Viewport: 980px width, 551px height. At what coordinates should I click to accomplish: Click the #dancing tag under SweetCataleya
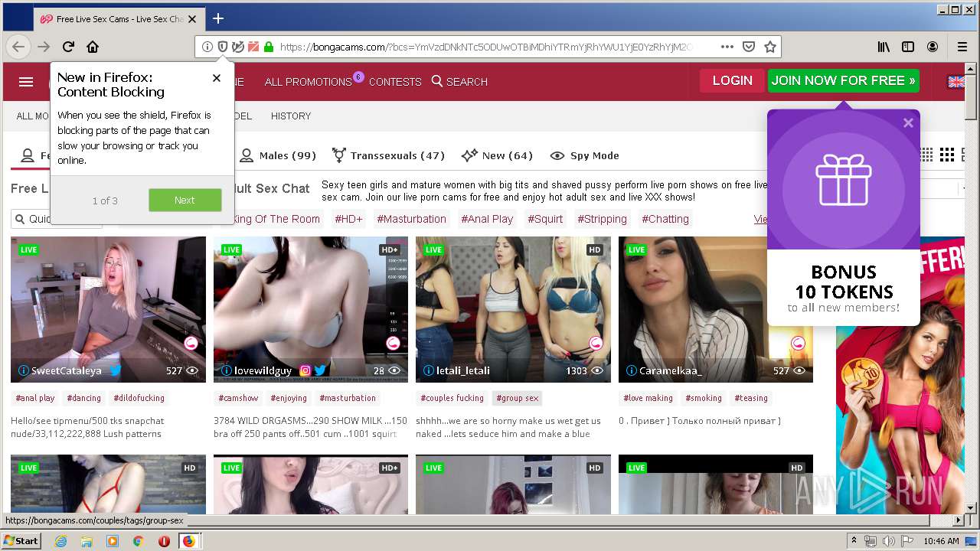pos(83,398)
